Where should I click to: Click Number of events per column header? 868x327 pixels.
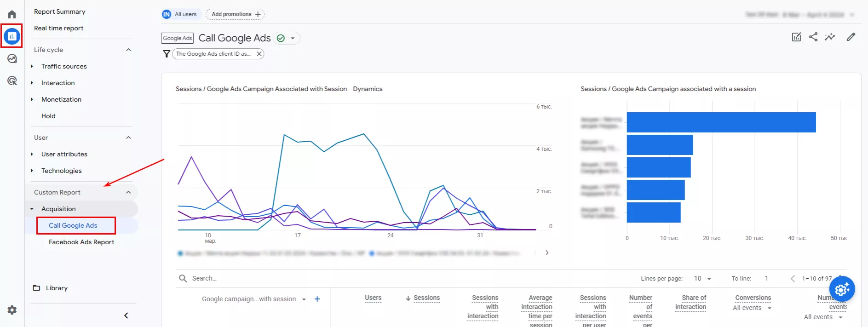tap(641, 311)
